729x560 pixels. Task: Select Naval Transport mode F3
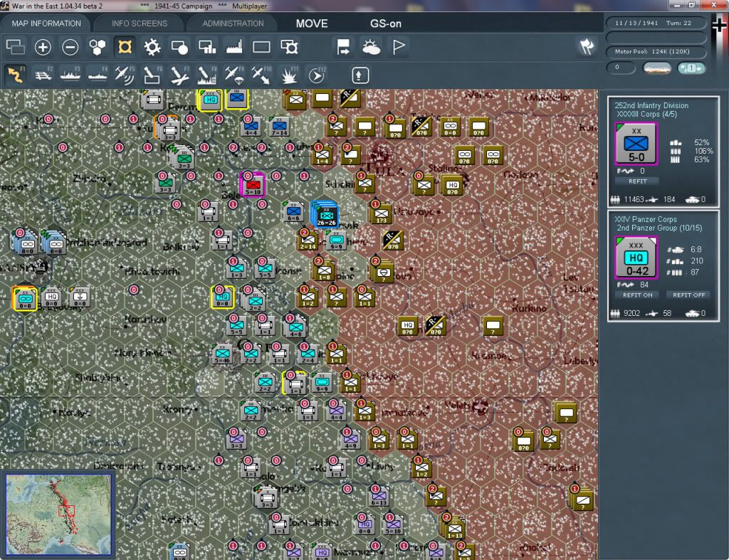tap(70, 75)
